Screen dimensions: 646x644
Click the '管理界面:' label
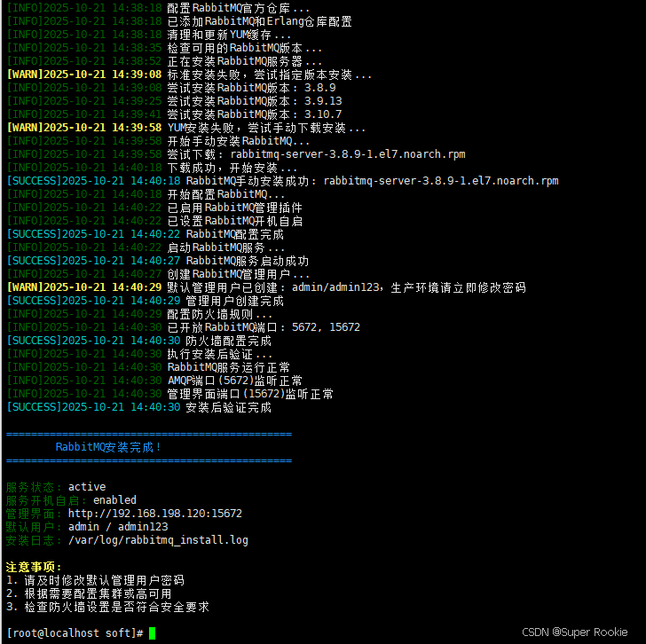34,513
